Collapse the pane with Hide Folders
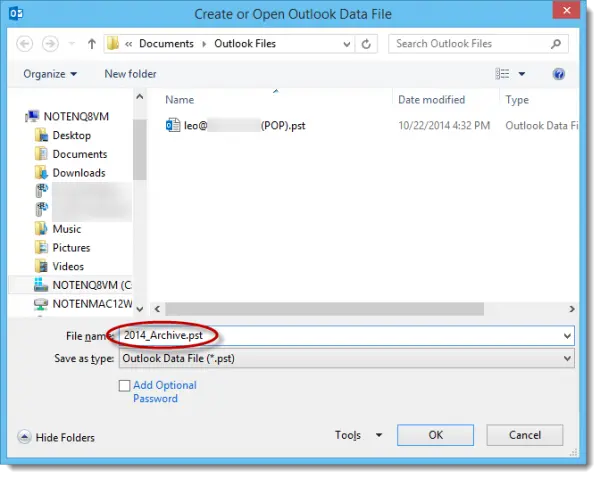 pyautogui.click(x=56, y=437)
